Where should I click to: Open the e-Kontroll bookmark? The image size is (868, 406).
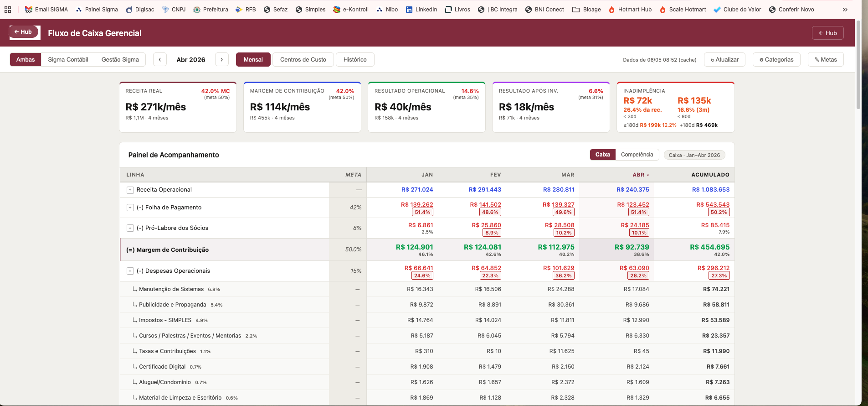point(351,9)
